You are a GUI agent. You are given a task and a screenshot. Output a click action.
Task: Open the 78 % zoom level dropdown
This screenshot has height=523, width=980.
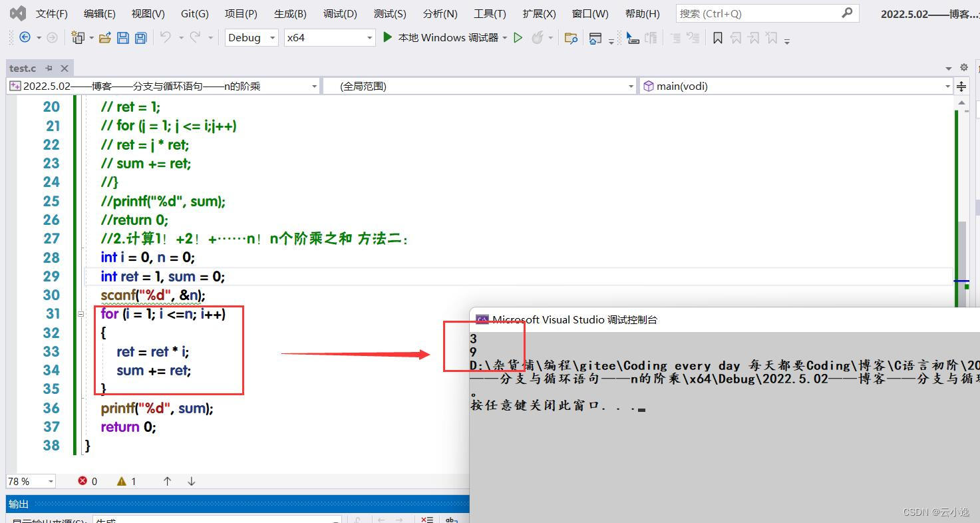tap(31, 481)
